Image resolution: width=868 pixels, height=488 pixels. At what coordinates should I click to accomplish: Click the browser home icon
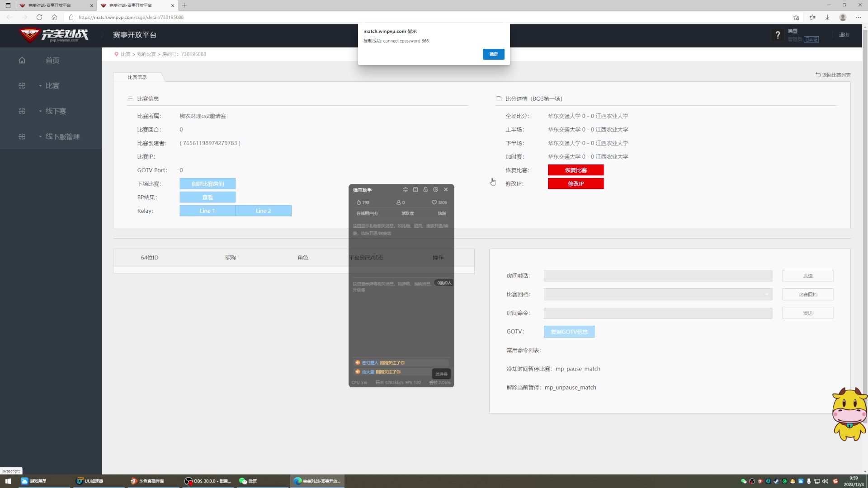(x=54, y=17)
